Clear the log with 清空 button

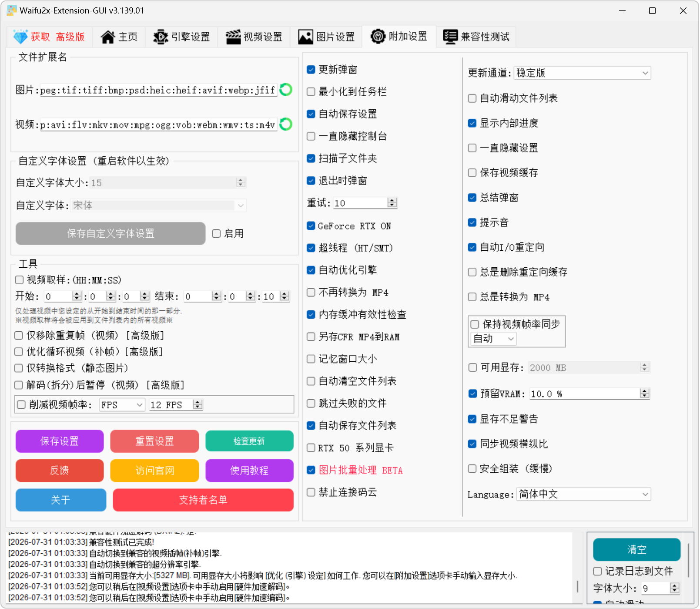click(636, 550)
